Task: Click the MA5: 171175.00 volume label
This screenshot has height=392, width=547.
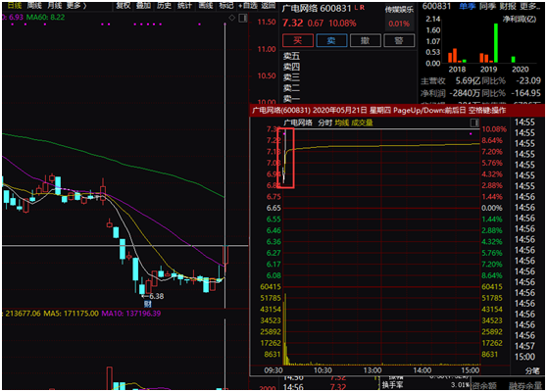Action: click(71, 314)
